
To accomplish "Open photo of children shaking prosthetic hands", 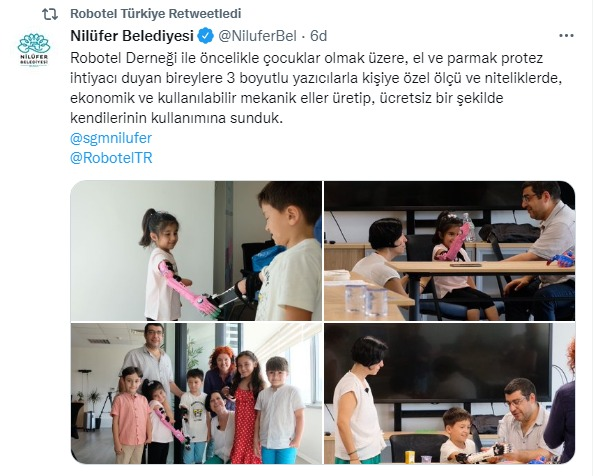I will tap(196, 251).
